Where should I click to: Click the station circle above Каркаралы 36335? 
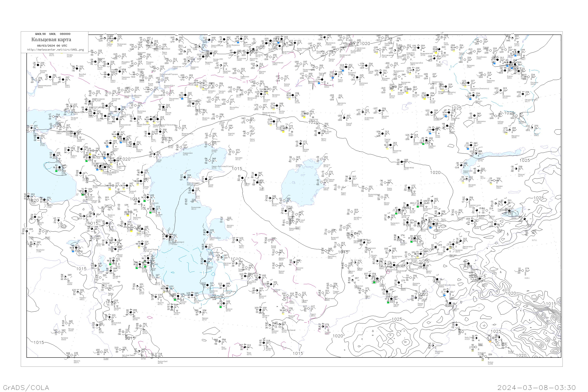(x=474, y=116)
